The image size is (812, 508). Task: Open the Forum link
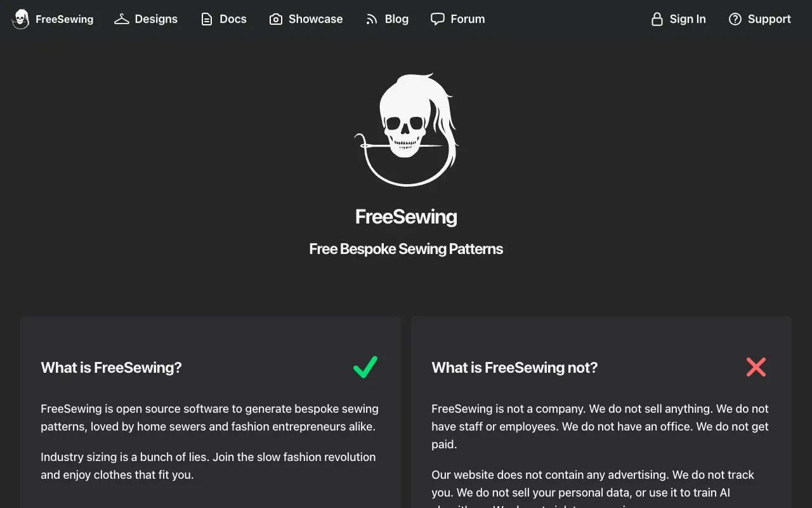(x=468, y=19)
